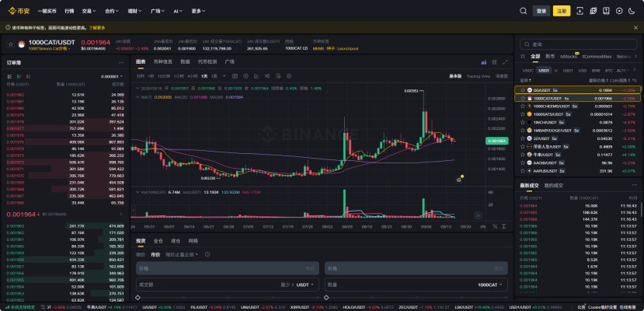Switch chart to Trading View mode
Viewport: 644px width, 311px height.
tap(479, 76)
